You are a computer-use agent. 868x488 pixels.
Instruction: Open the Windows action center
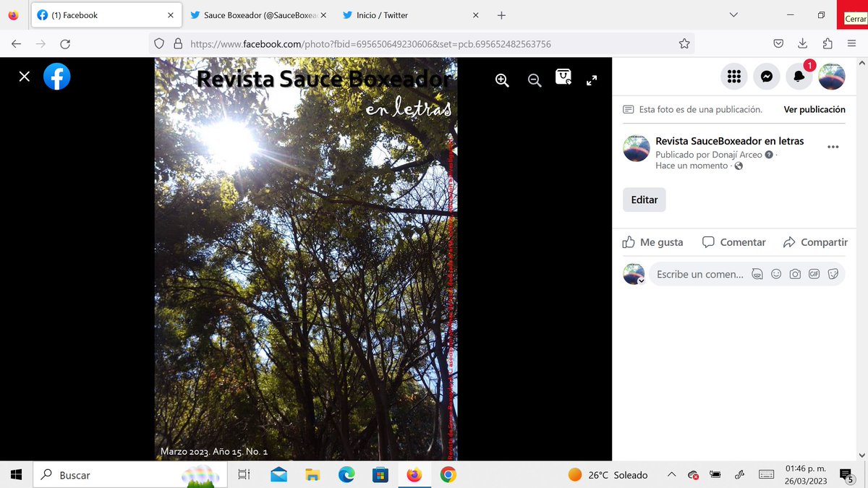coord(846,475)
